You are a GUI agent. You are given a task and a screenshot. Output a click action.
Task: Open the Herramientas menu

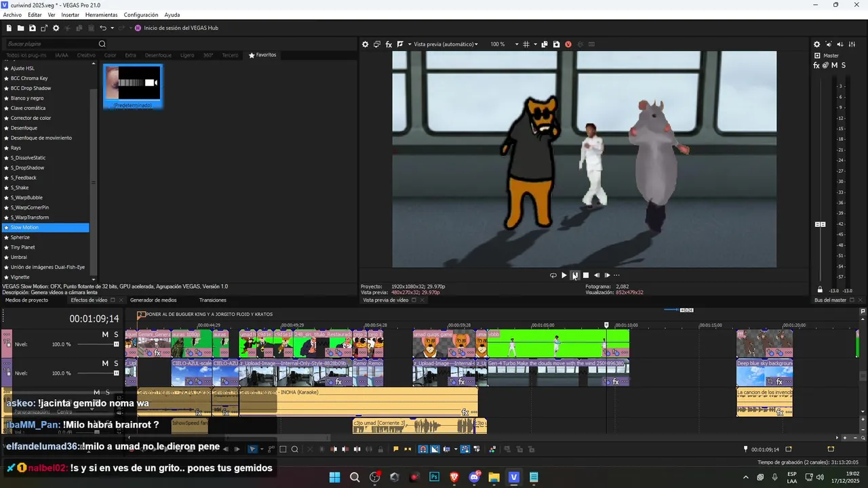point(101,15)
